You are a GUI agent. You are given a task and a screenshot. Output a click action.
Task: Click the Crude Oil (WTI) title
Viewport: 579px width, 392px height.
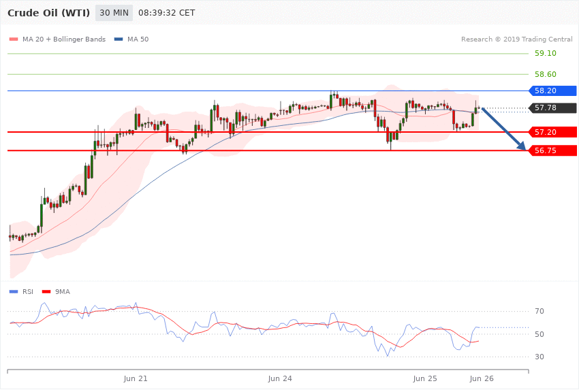pos(49,13)
